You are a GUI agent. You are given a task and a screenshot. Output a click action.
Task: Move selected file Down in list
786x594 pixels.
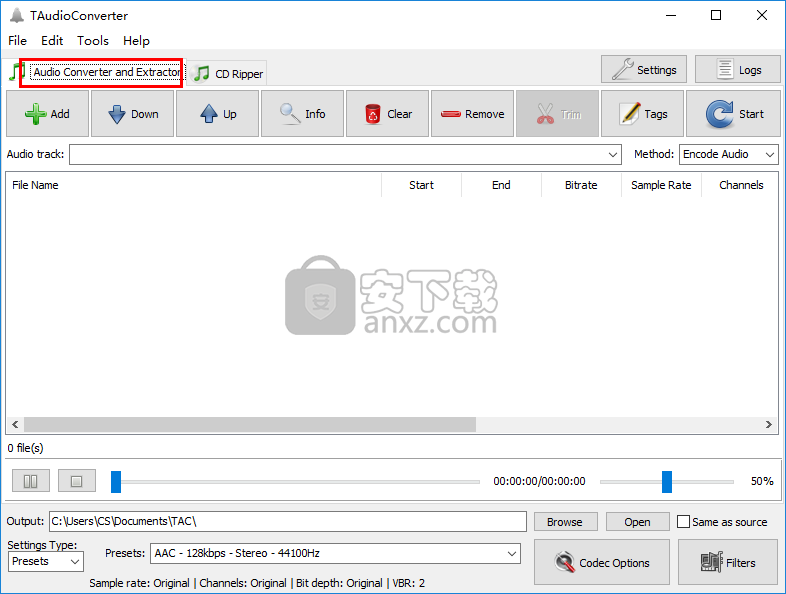132,114
